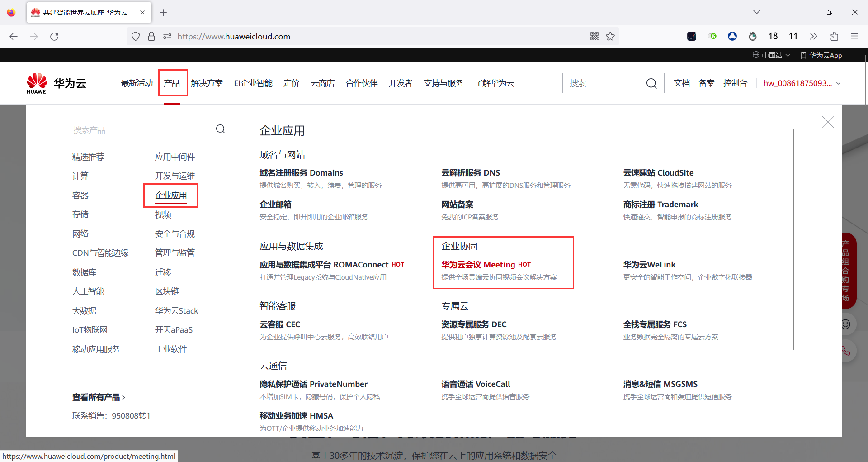Click the stopwatch extension icon in the toolbar

coord(752,36)
